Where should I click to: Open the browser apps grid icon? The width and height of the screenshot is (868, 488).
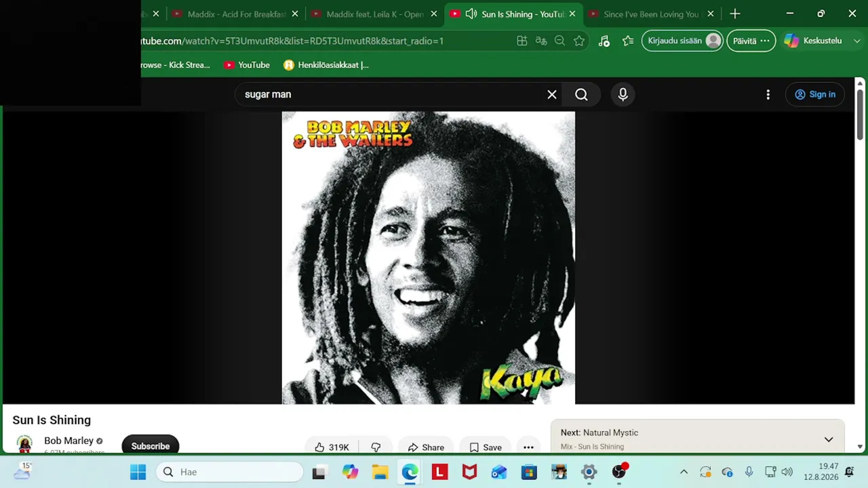click(522, 41)
